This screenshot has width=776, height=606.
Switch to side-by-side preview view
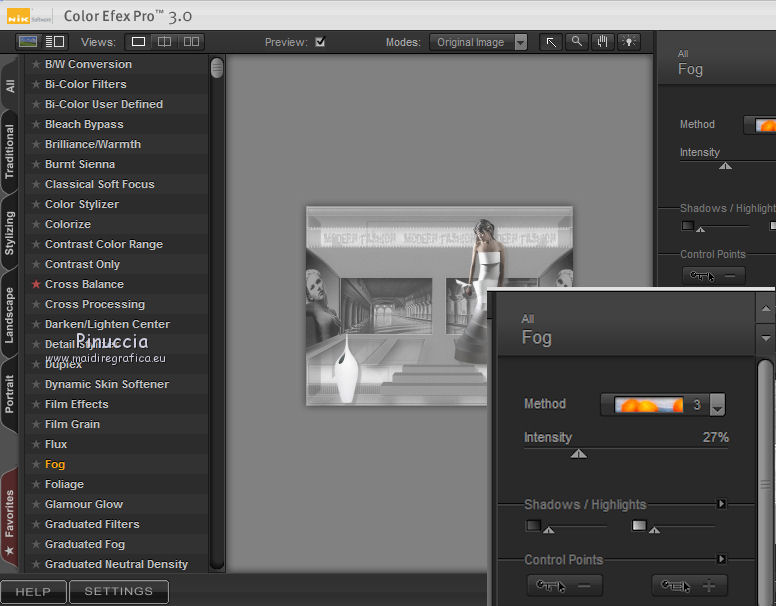191,42
